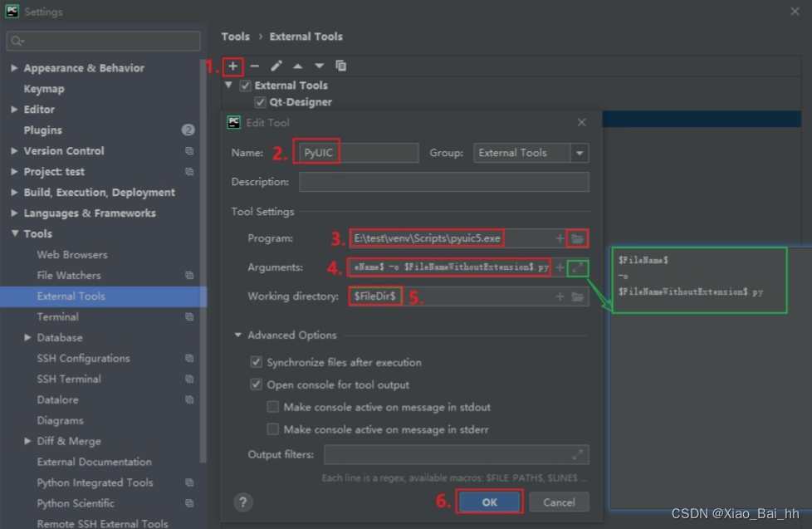Viewport: 812px width, 529px height.
Task: Click the Description input field
Action: [x=444, y=182]
